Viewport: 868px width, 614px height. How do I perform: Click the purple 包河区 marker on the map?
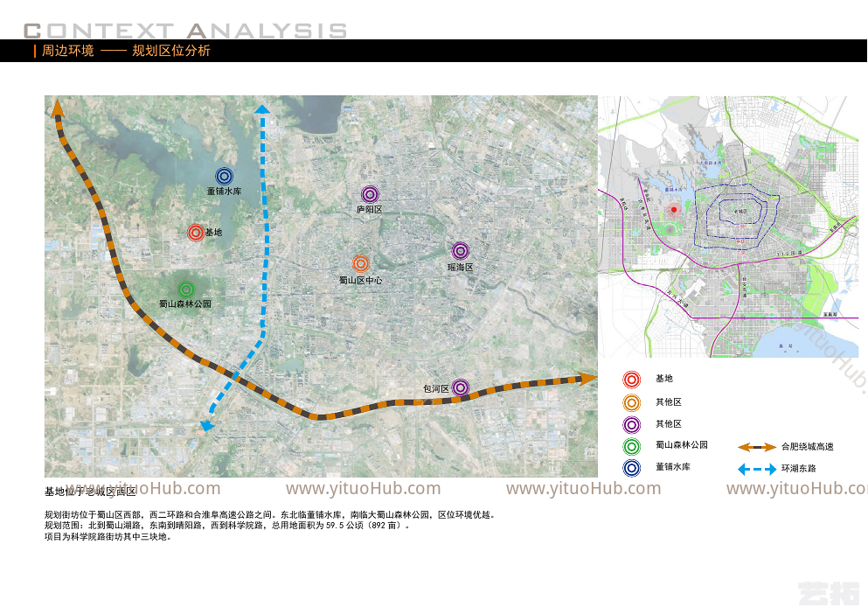point(461,387)
